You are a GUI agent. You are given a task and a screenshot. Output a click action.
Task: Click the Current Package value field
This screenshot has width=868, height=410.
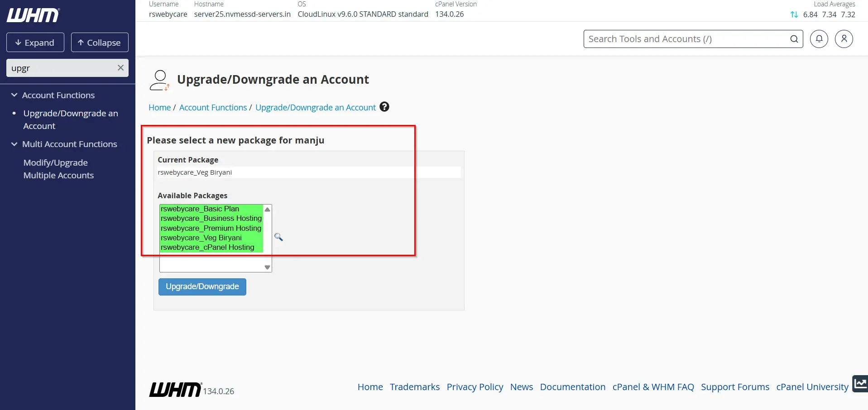point(308,172)
